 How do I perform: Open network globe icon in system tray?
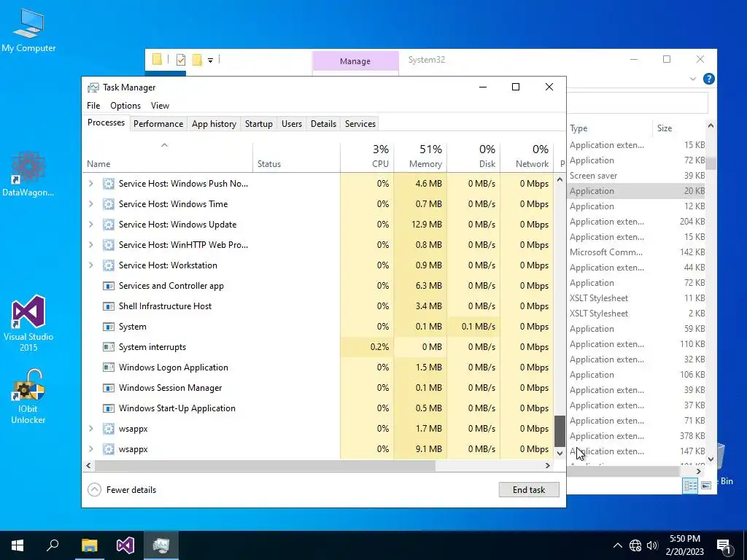coord(635,545)
